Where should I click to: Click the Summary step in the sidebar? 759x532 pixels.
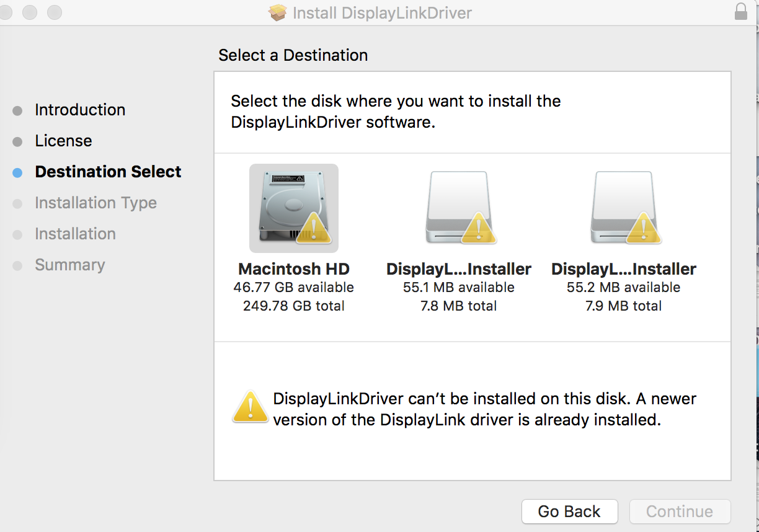click(69, 265)
